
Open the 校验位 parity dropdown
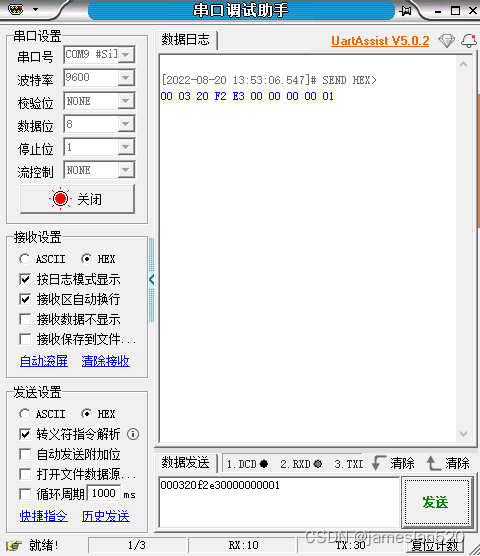pos(126,101)
